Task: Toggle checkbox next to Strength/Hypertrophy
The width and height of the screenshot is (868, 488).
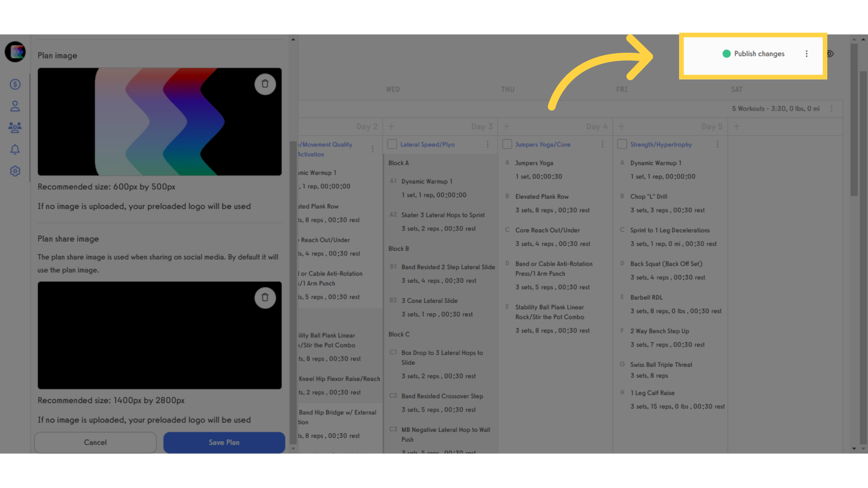Action: click(x=622, y=144)
